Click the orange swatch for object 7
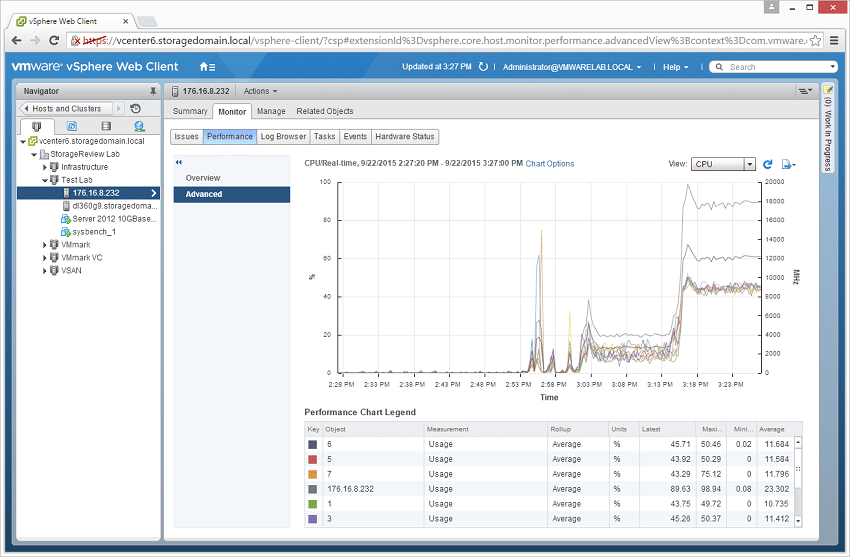 pyautogui.click(x=313, y=474)
